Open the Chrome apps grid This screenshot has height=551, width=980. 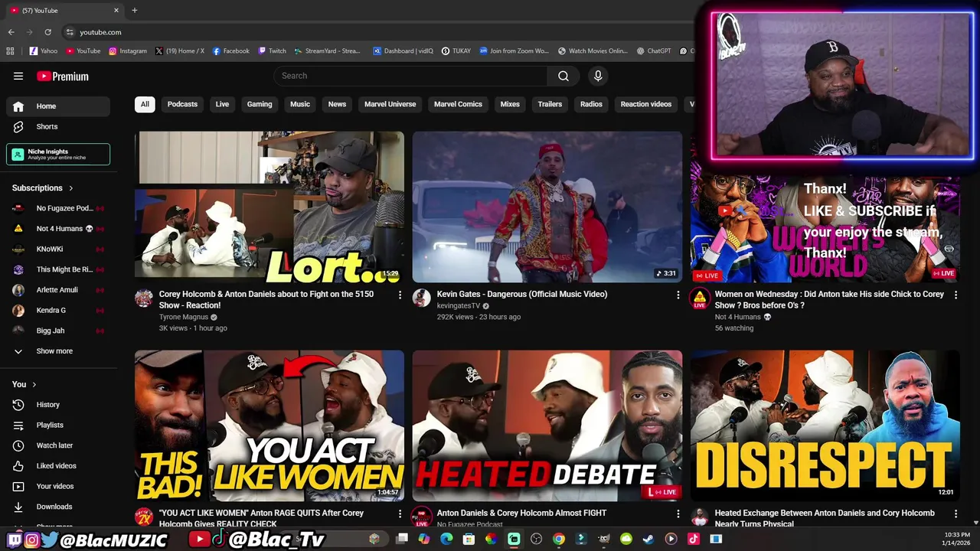click(10, 51)
